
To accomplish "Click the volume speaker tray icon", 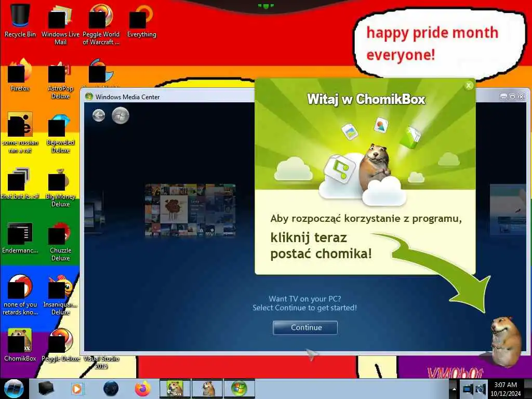I will tap(481, 389).
